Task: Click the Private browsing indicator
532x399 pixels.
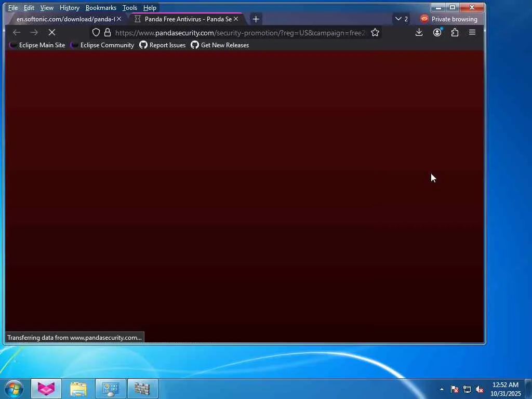Action: point(448,19)
